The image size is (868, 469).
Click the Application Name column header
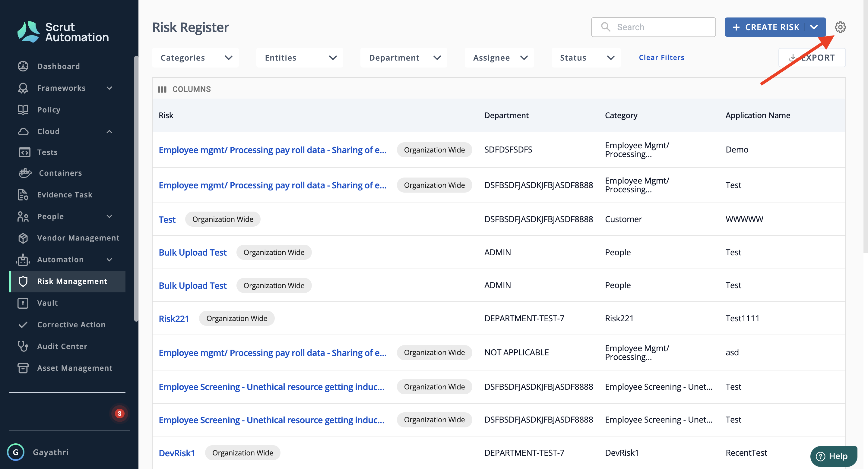coord(758,115)
